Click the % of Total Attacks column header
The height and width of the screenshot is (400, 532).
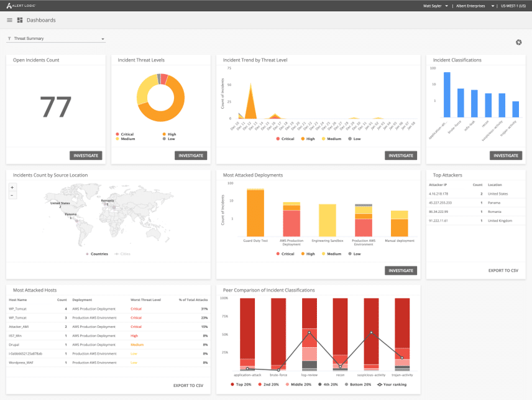pyautogui.click(x=193, y=300)
